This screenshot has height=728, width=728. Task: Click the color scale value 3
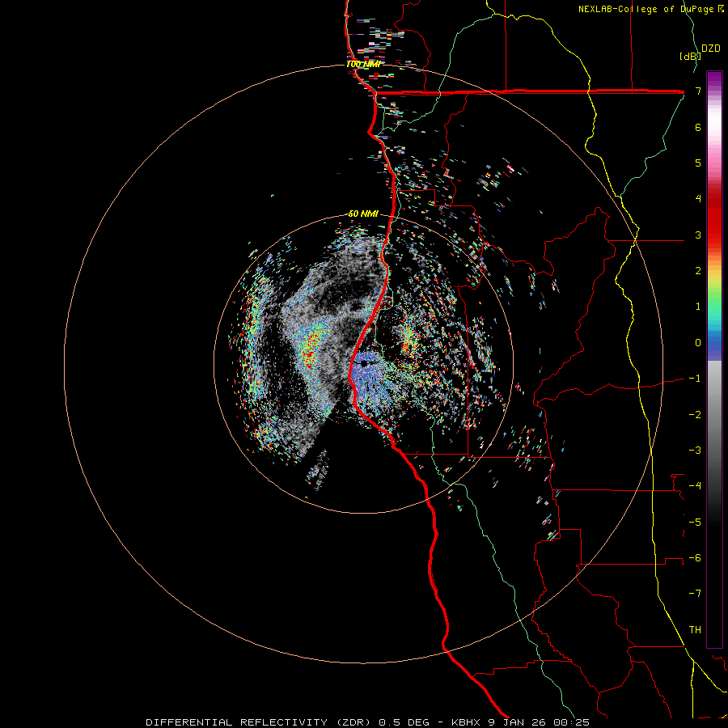pyautogui.click(x=698, y=235)
